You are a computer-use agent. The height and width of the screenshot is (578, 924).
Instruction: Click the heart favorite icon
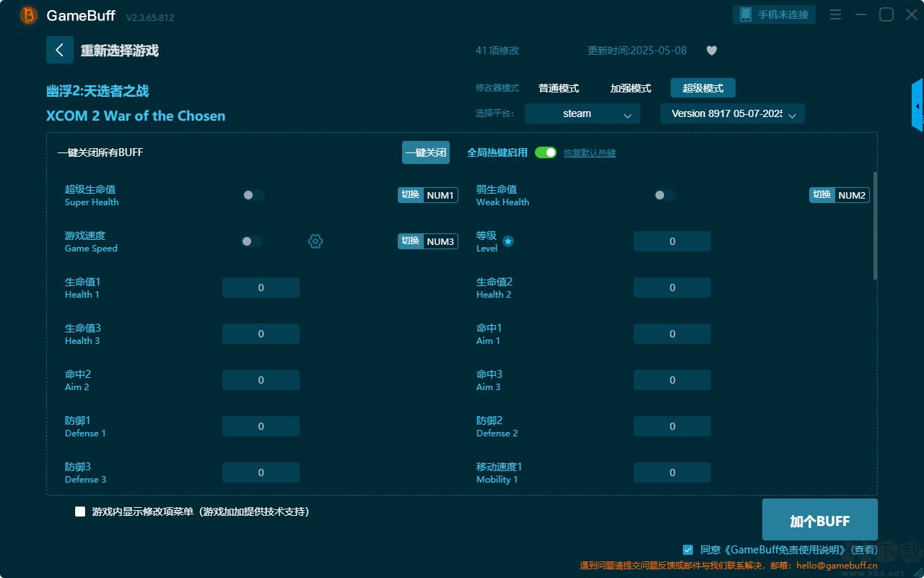[712, 51]
